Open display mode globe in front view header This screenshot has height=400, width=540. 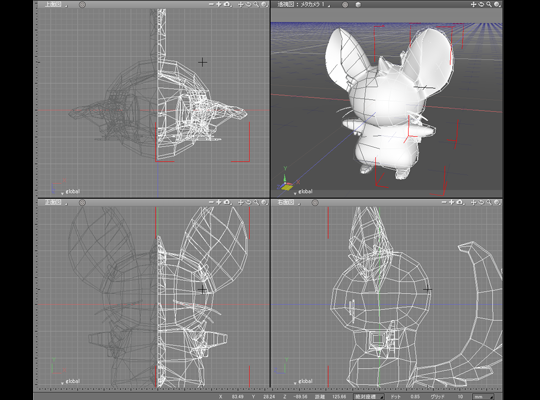(264, 202)
